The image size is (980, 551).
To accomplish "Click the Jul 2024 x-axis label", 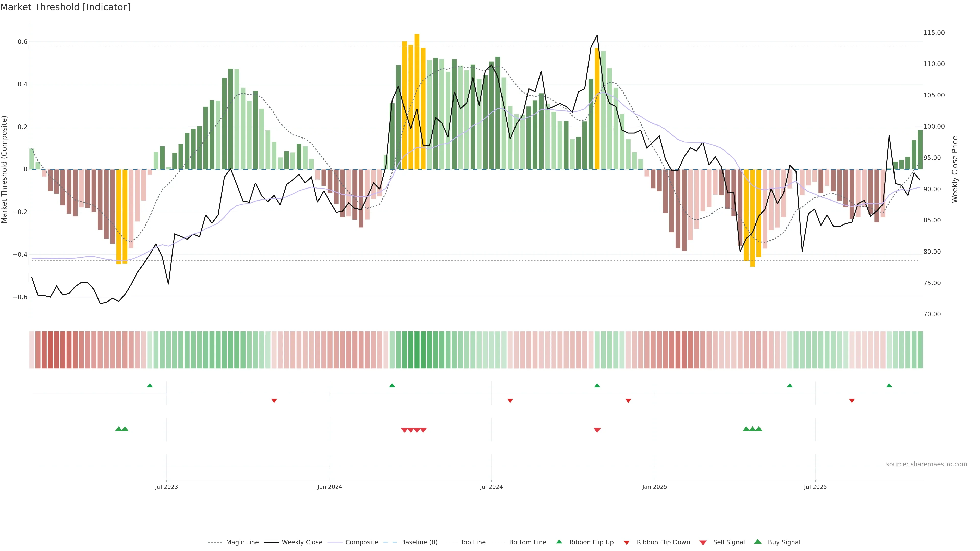I will 491,487.
